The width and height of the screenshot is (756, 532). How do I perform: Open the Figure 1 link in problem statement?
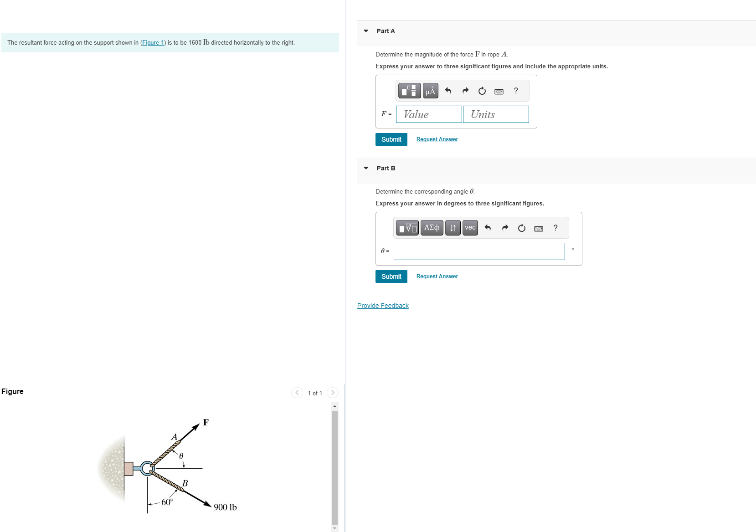point(153,43)
